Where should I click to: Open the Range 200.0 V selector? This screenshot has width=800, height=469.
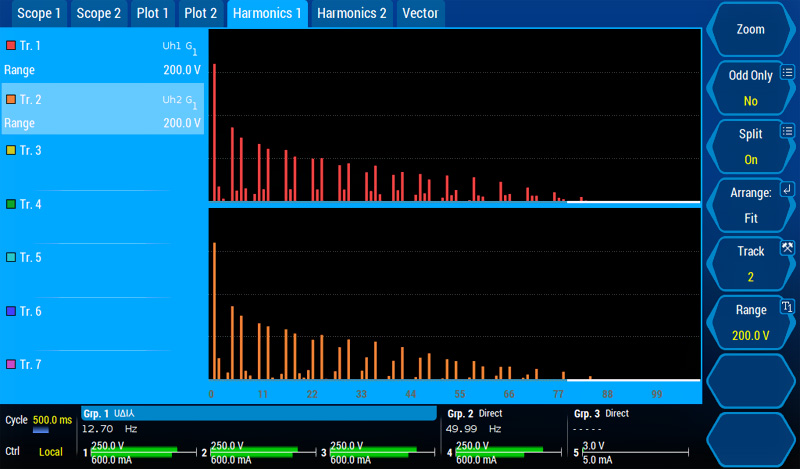[x=750, y=323]
